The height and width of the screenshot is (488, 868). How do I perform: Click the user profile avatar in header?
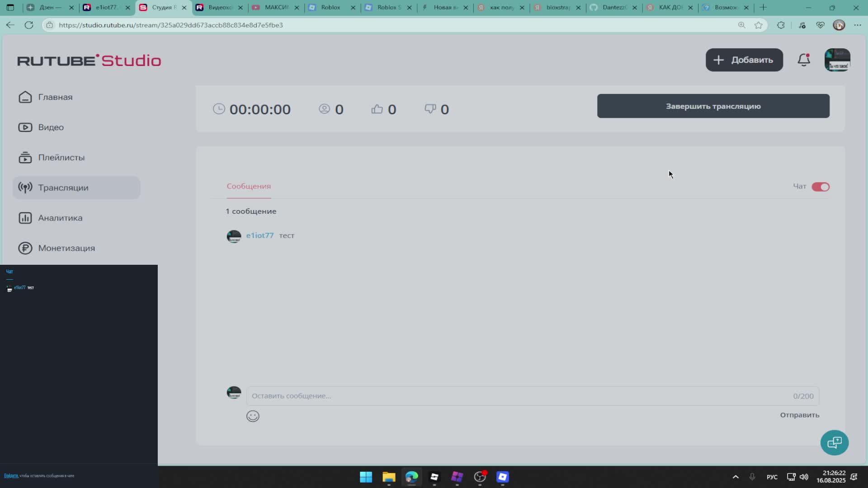click(837, 60)
